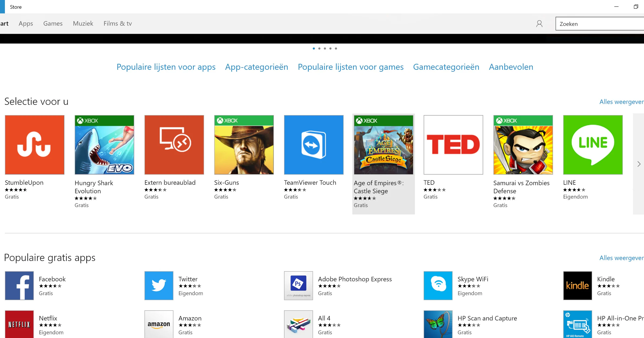This screenshot has height=338, width=644.
Task: Click the Kindle app icon
Action: click(x=577, y=285)
